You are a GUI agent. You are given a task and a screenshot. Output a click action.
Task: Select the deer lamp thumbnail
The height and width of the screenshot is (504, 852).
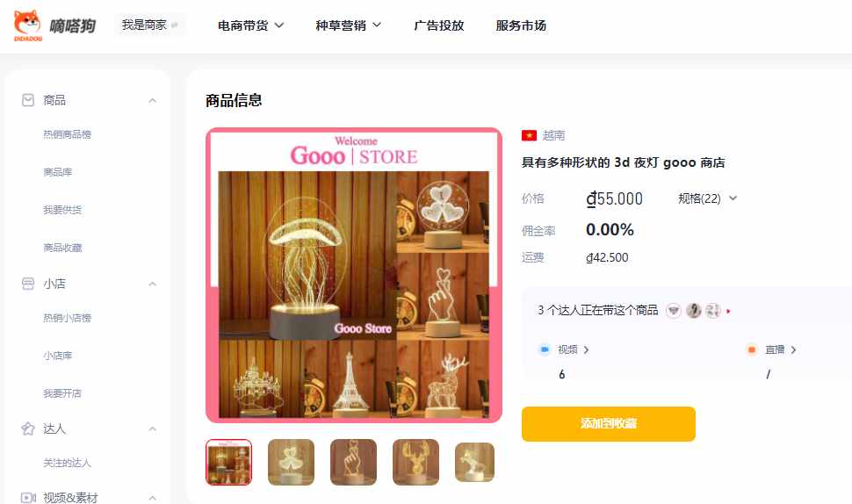click(x=415, y=462)
